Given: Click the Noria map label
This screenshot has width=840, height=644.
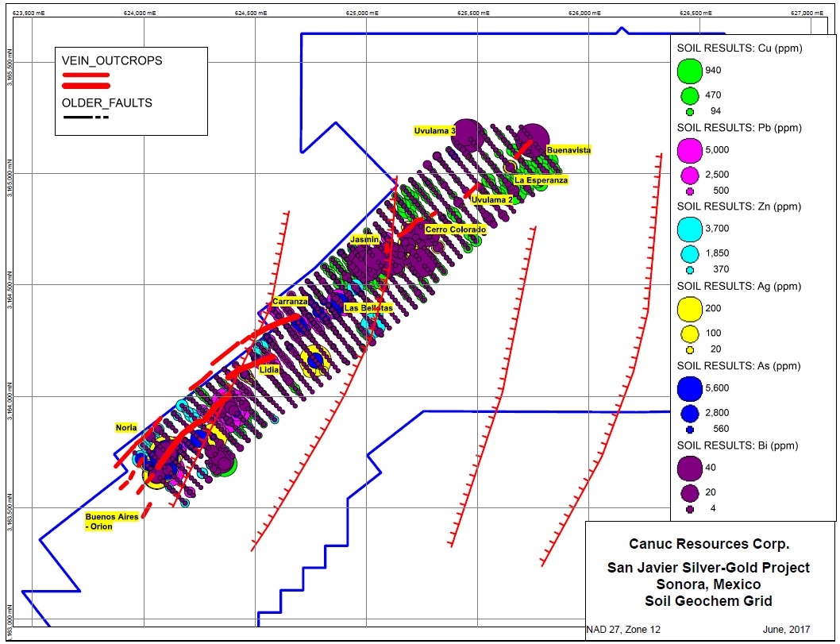Looking at the screenshot, I should [x=126, y=427].
